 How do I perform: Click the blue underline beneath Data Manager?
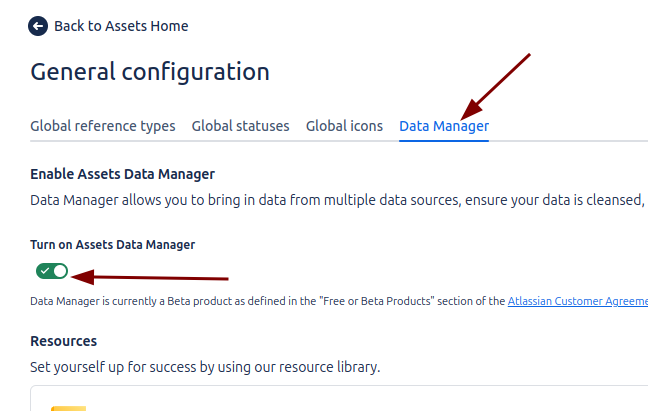[444, 141]
